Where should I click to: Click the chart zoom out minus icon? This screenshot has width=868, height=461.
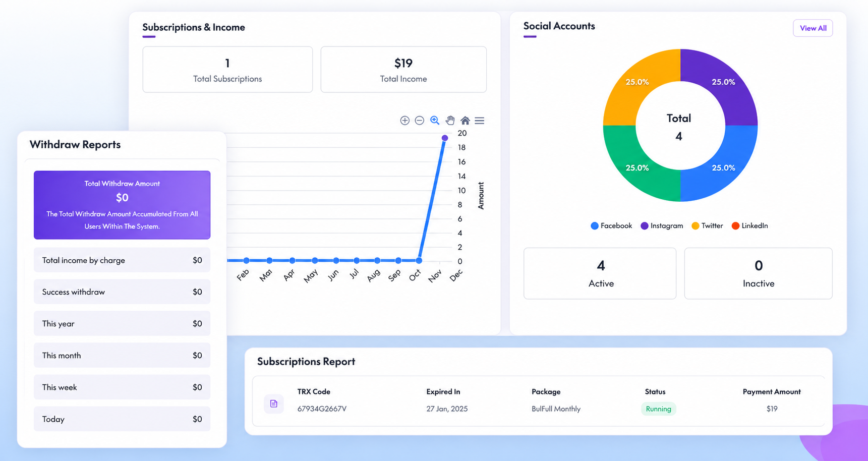[419, 121]
